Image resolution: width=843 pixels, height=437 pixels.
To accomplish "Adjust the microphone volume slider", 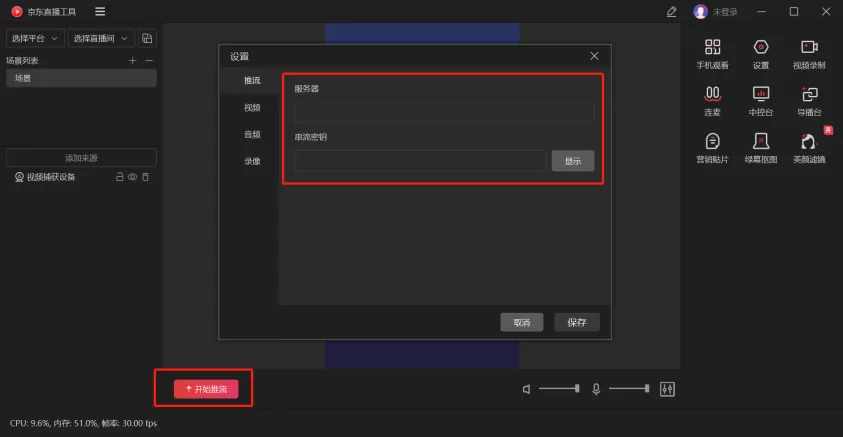I will [x=629, y=388].
